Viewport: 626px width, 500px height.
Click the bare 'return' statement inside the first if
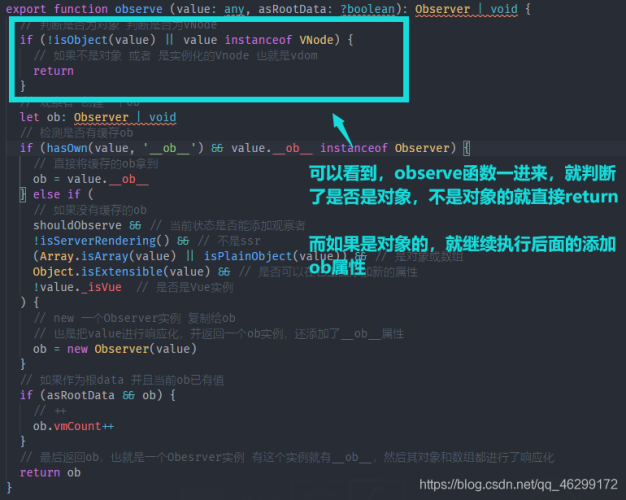53,71
